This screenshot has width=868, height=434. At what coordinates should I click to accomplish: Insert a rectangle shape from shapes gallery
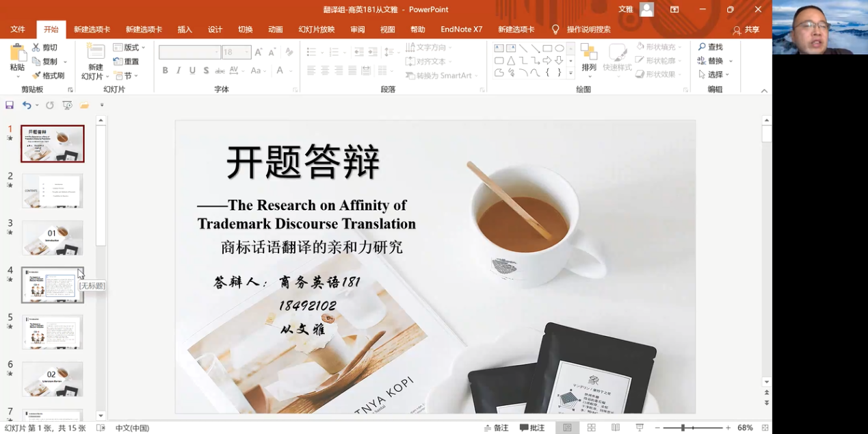click(x=547, y=48)
